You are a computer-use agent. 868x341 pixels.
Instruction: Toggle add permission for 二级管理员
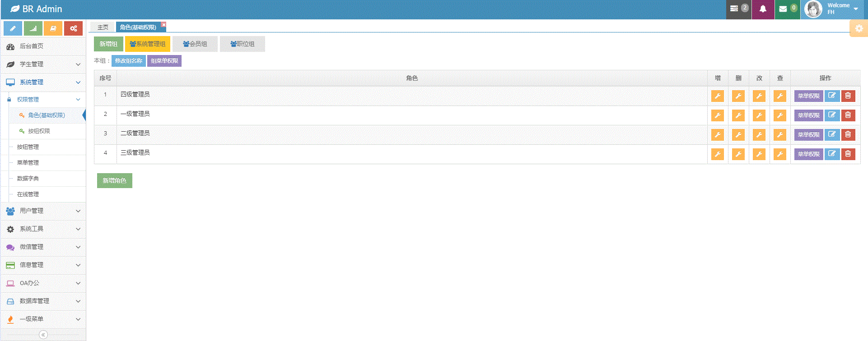(718, 135)
